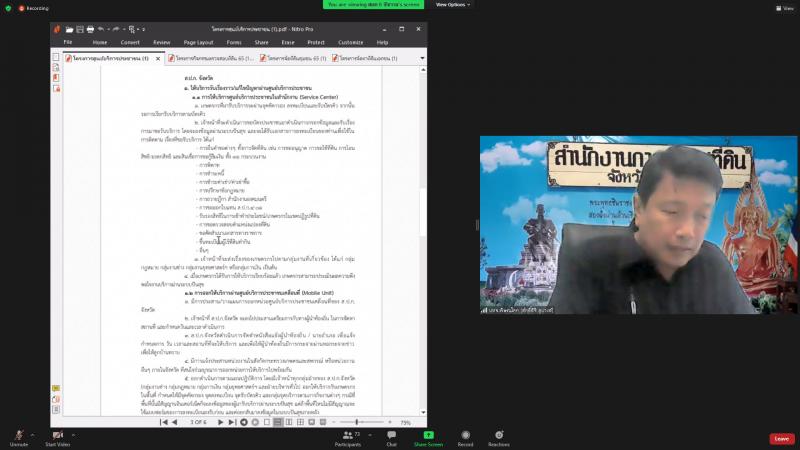This screenshot has height=450, width=800.
Task: Open video options arrow beside Start Video
Action: [x=73, y=435]
